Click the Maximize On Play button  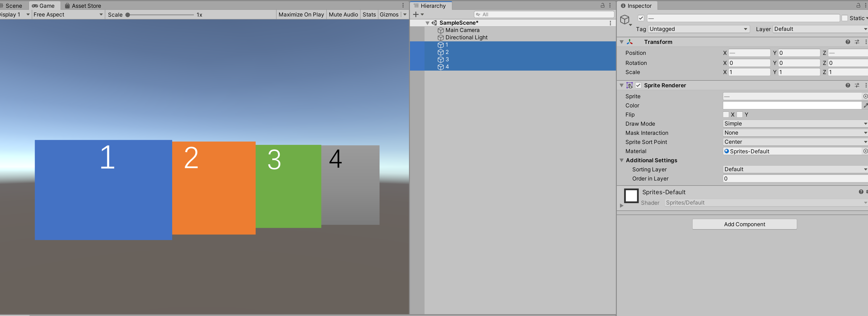coord(301,14)
